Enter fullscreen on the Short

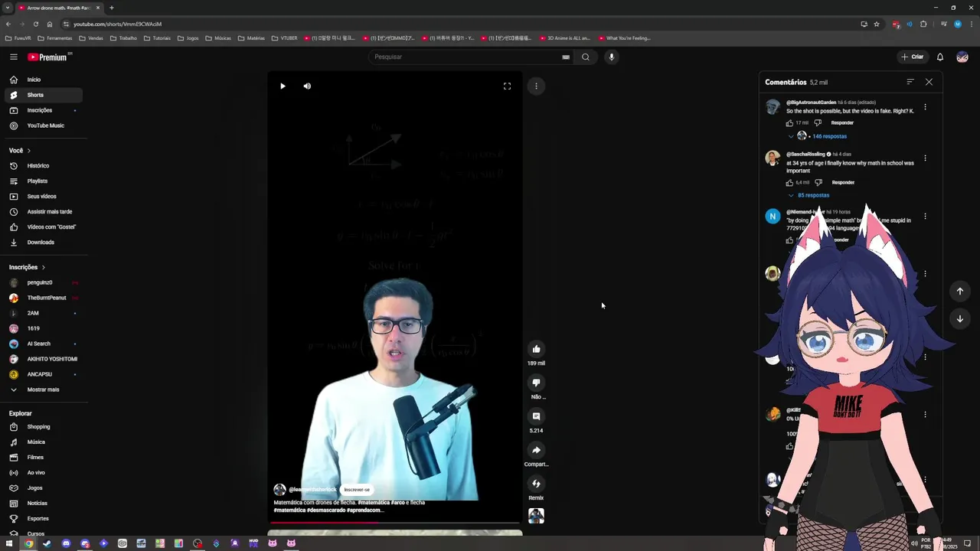tap(507, 86)
